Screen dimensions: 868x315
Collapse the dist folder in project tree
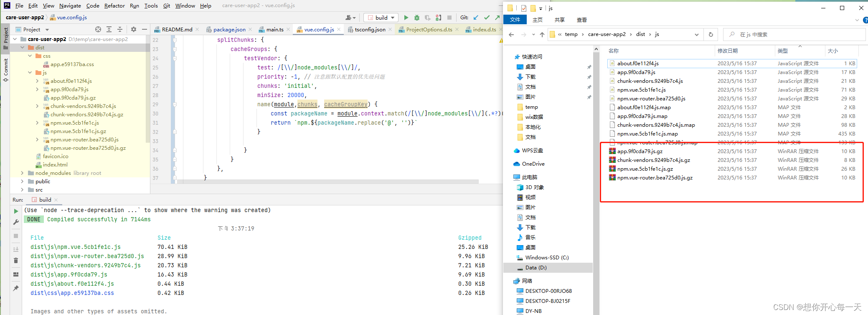(x=23, y=48)
